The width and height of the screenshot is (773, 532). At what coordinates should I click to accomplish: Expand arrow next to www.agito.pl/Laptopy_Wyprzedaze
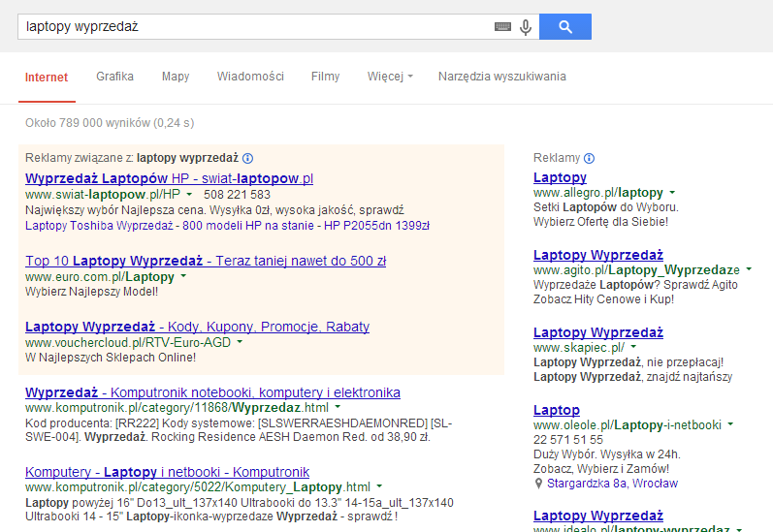[x=749, y=269]
